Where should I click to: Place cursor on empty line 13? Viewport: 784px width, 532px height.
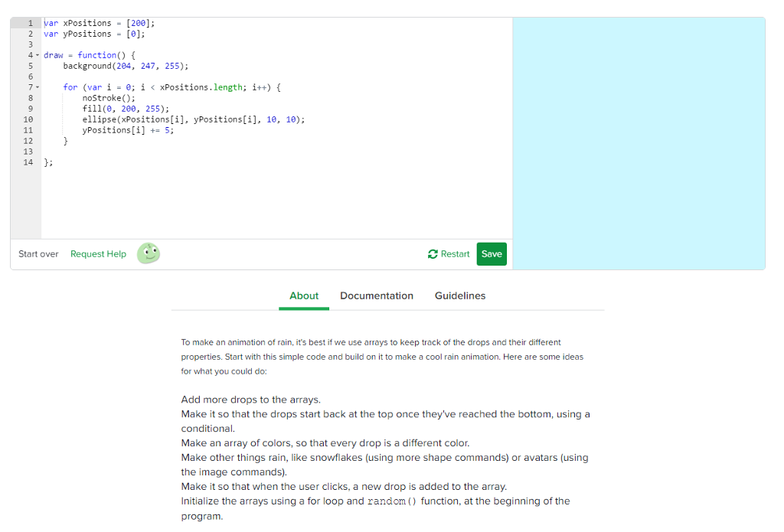(153, 152)
